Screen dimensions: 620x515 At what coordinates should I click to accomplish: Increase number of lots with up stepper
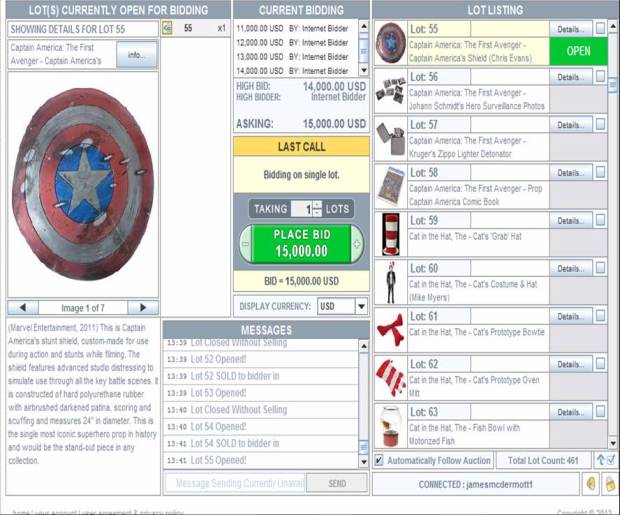[317, 205]
